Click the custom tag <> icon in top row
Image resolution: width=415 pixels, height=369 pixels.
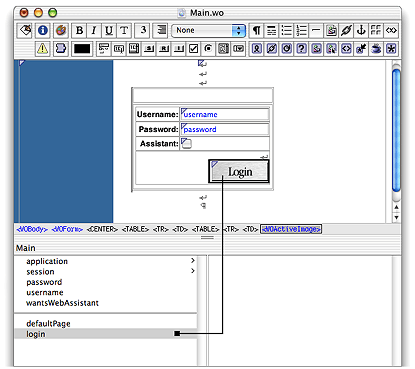(391, 30)
